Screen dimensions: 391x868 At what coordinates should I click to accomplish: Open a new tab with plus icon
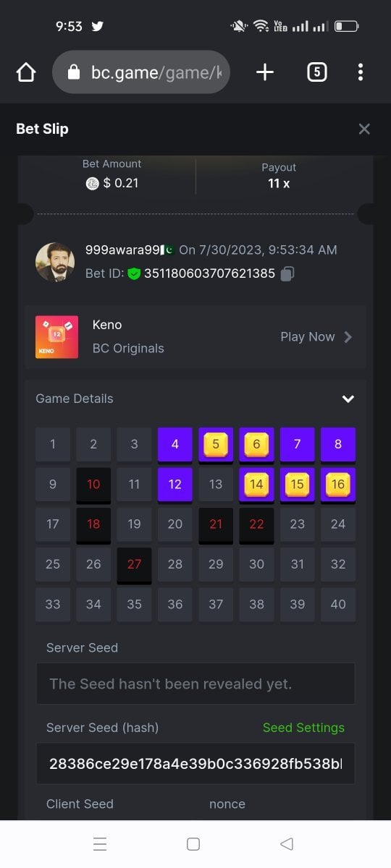point(265,72)
